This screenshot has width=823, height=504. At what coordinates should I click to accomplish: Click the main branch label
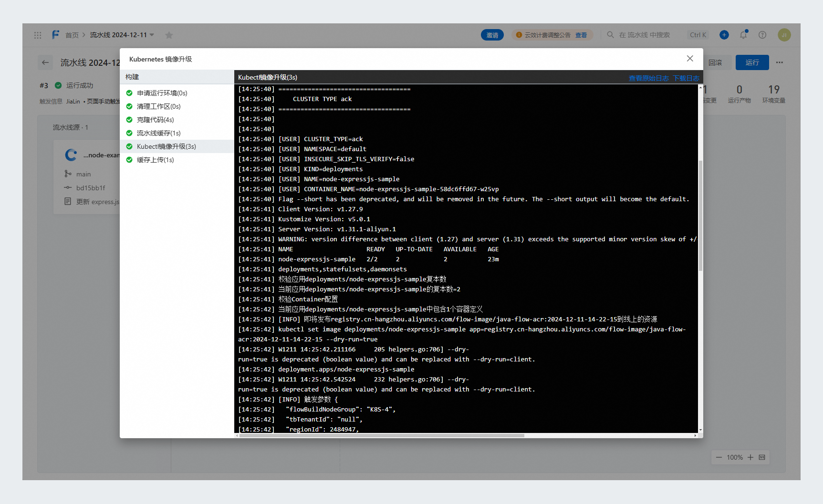[x=83, y=174]
